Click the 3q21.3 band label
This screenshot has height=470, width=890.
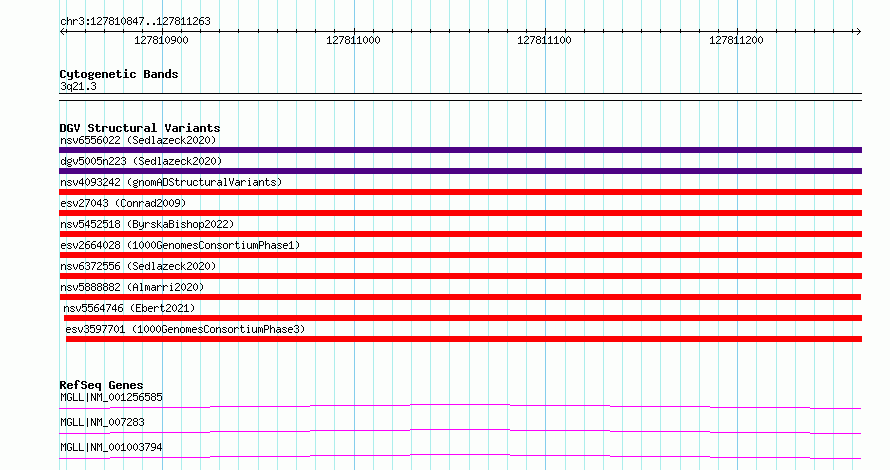(x=78, y=86)
